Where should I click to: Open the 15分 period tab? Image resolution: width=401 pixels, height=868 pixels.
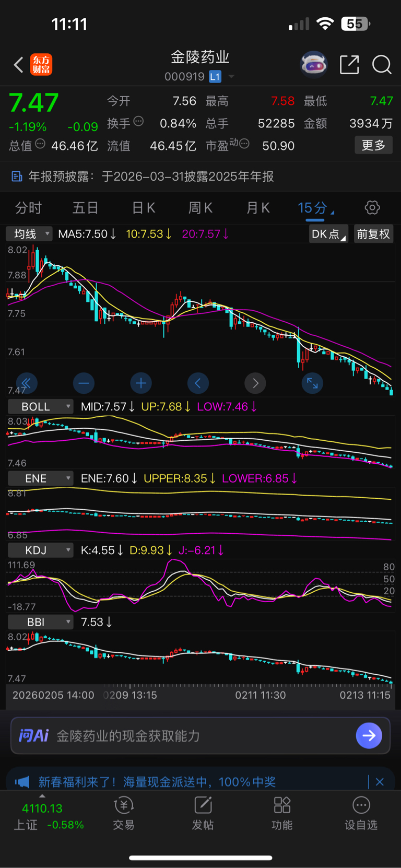click(315, 208)
